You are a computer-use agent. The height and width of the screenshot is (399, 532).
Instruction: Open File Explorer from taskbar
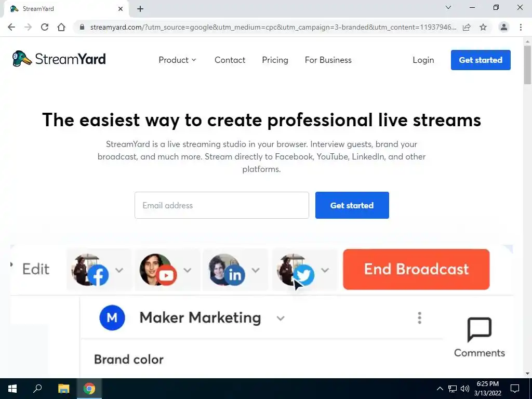(63, 389)
